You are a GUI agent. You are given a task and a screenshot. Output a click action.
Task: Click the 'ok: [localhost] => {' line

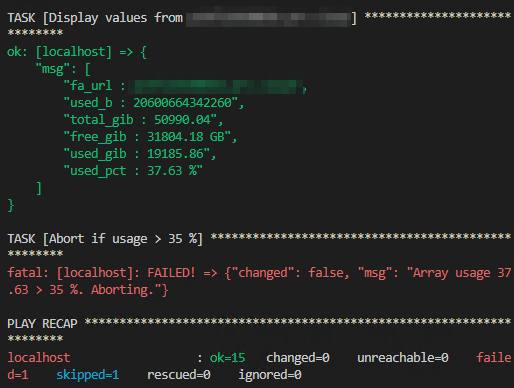click(77, 52)
